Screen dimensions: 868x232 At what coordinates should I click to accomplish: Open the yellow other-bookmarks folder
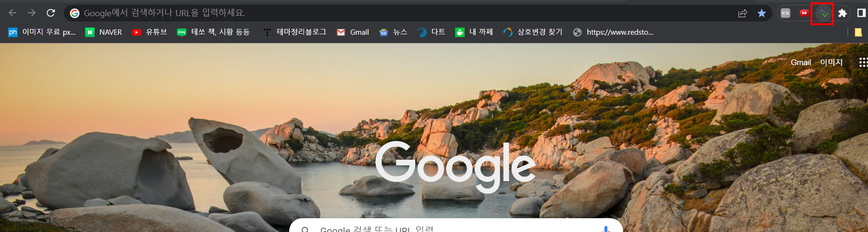coord(858,32)
